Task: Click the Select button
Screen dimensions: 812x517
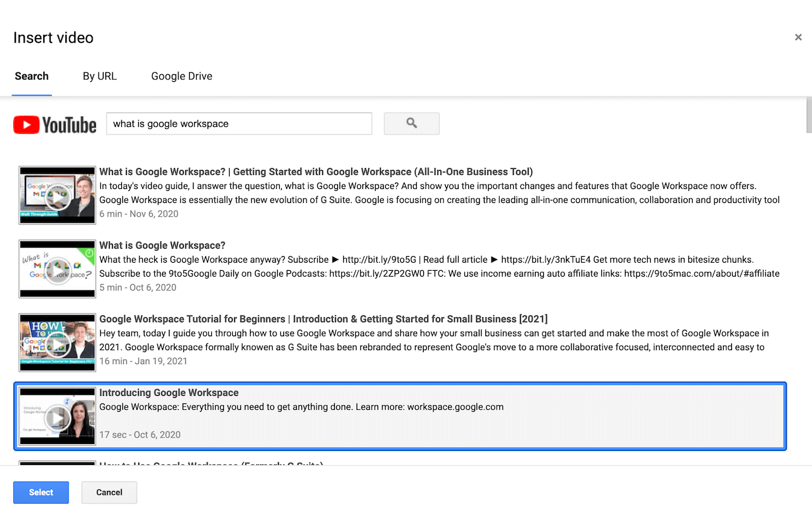Action: [41, 492]
